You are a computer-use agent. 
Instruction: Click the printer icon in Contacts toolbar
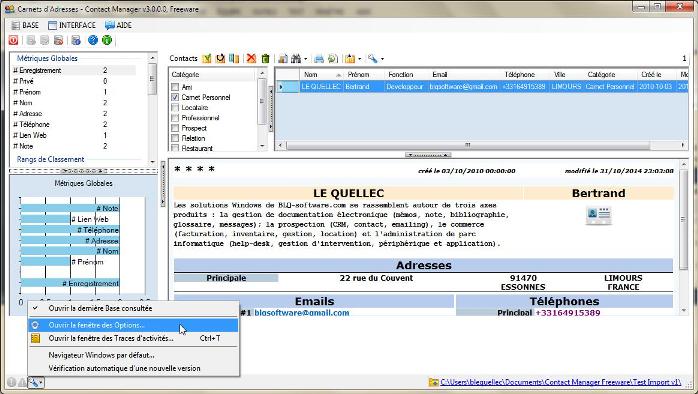coord(319,58)
